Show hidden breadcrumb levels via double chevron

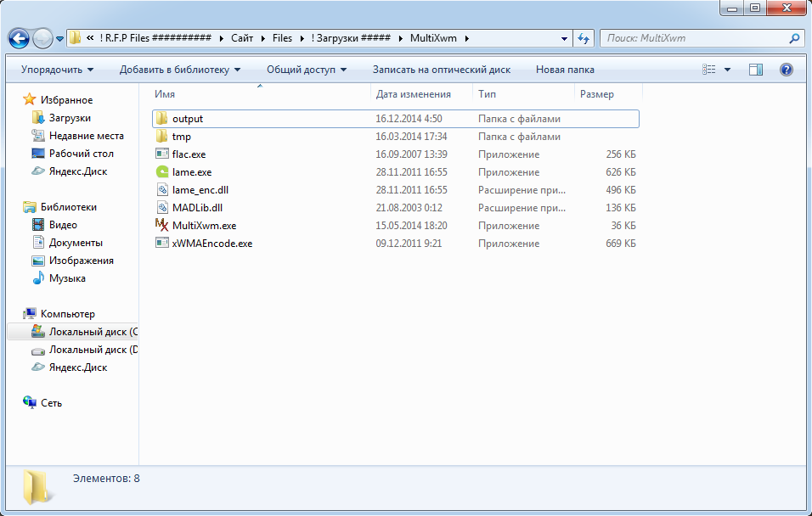90,38
